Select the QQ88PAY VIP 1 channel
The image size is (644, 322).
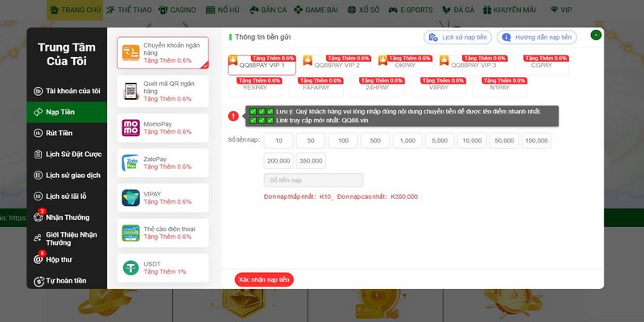coord(262,65)
